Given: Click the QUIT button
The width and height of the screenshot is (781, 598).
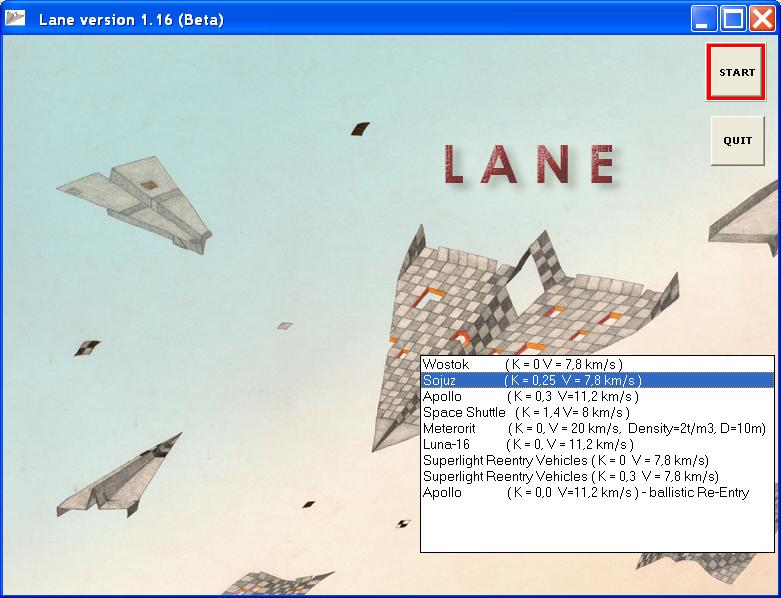Looking at the screenshot, I should pos(737,141).
